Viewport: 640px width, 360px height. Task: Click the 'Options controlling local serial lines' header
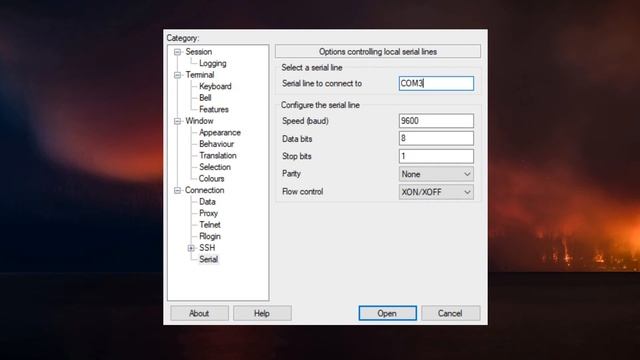pyautogui.click(x=378, y=51)
